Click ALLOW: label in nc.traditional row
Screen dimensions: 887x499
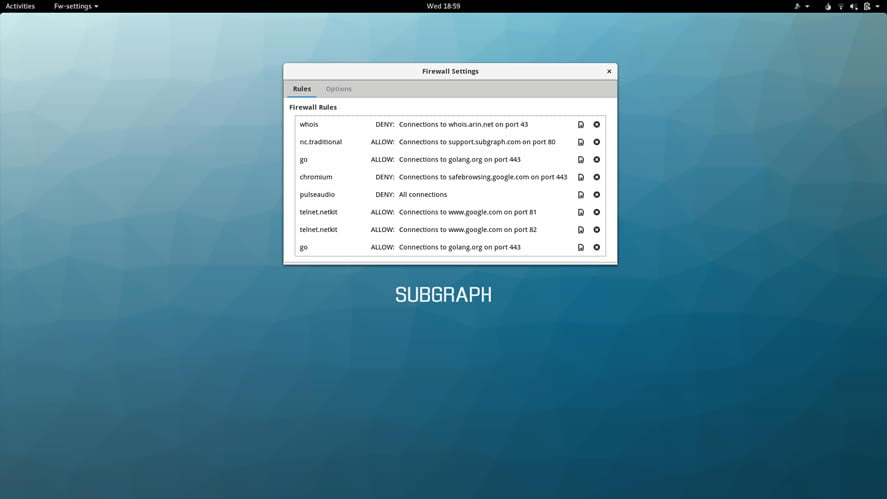pyautogui.click(x=382, y=142)
